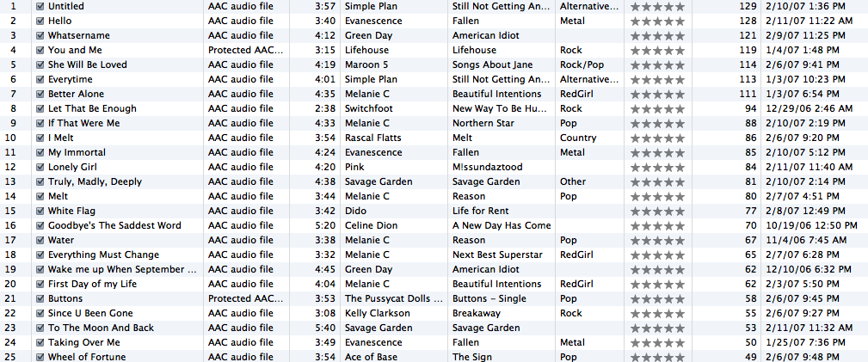868x362 pixels.
Task: Click artist Switchfoot
Action: 369,108
